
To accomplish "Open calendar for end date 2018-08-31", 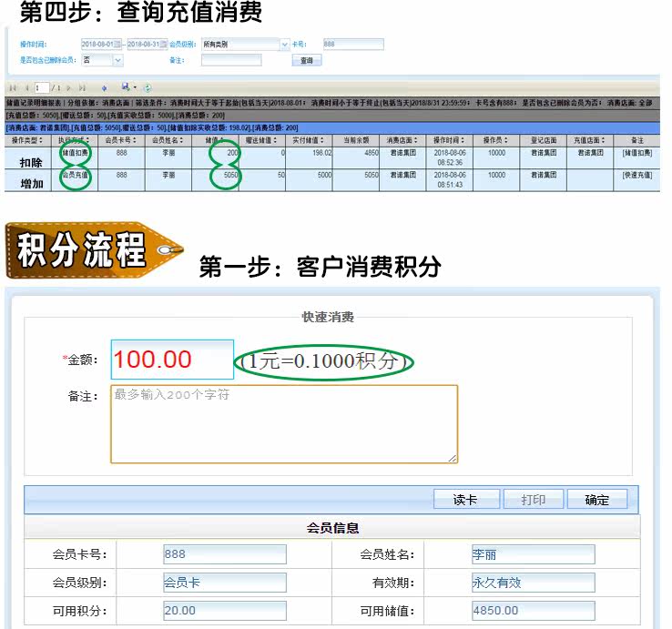I will (164, 44).
